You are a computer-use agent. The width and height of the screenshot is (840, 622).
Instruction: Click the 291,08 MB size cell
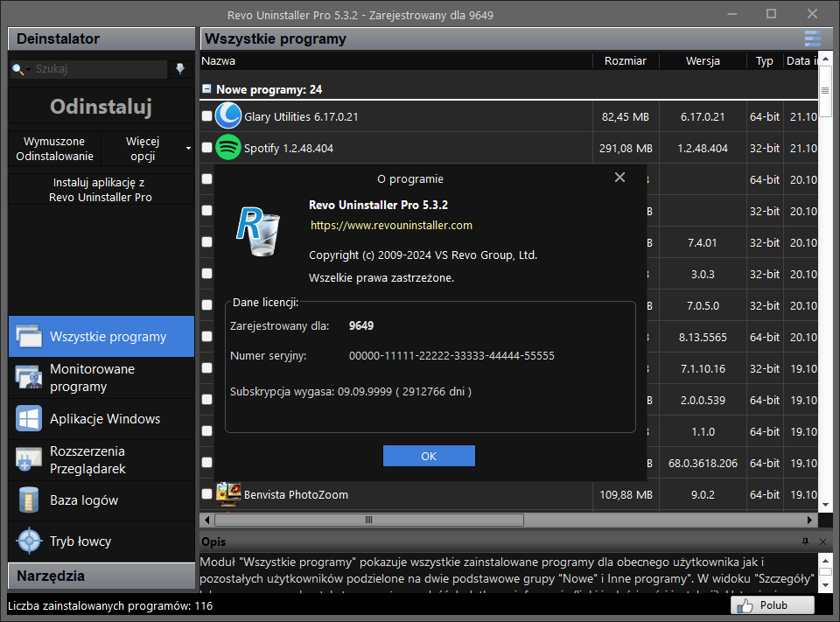click(626, 149)
